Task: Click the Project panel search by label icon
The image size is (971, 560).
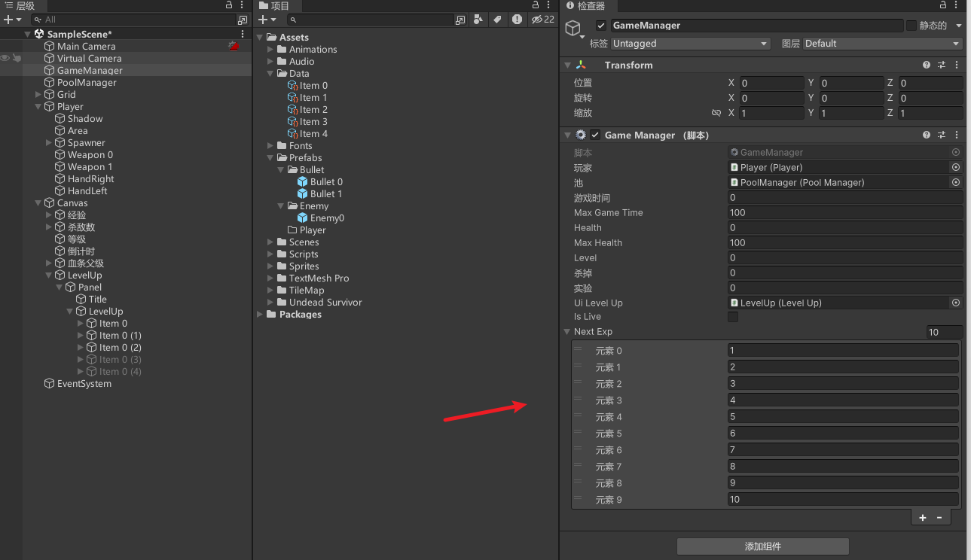Action: (497, 20)
